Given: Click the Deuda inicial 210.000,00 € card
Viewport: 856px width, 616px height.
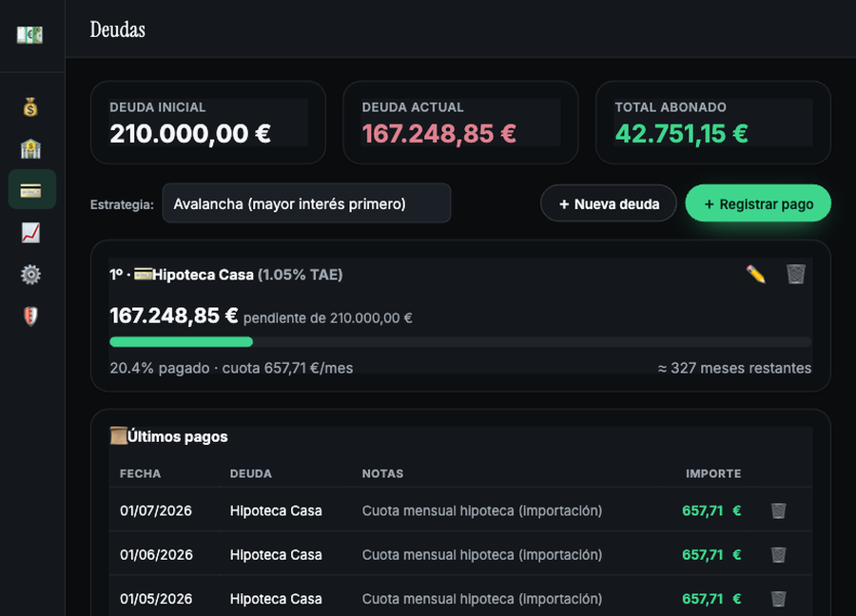Looking at the screenshot, I should point(208,123).
